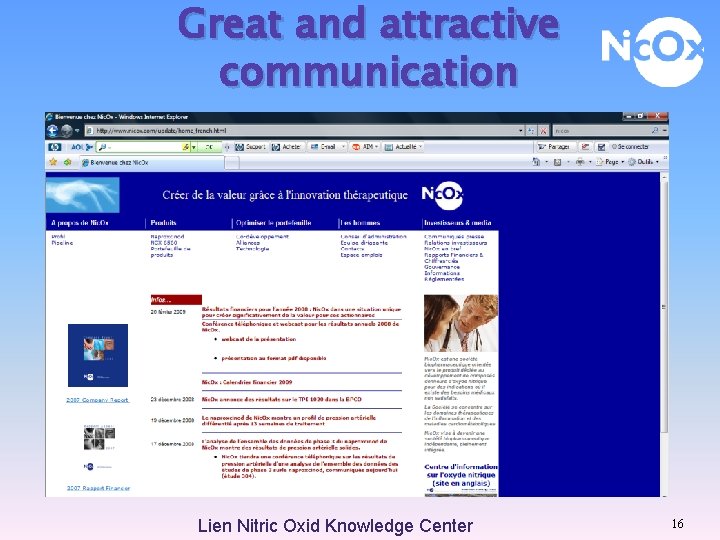Click Investisseurs & media navigation heading
This screenshot has height=540, width=720.
tap(458, 223)
